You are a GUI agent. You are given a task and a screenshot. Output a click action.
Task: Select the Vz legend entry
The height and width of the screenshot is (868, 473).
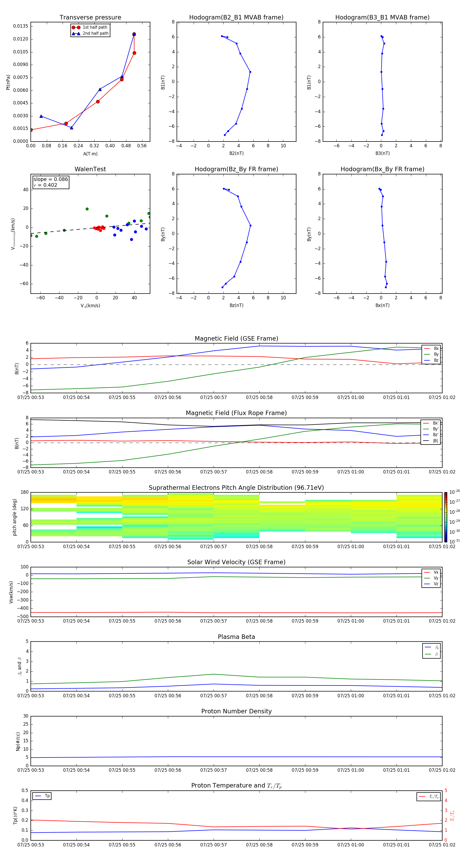click(x=431, y=584)
